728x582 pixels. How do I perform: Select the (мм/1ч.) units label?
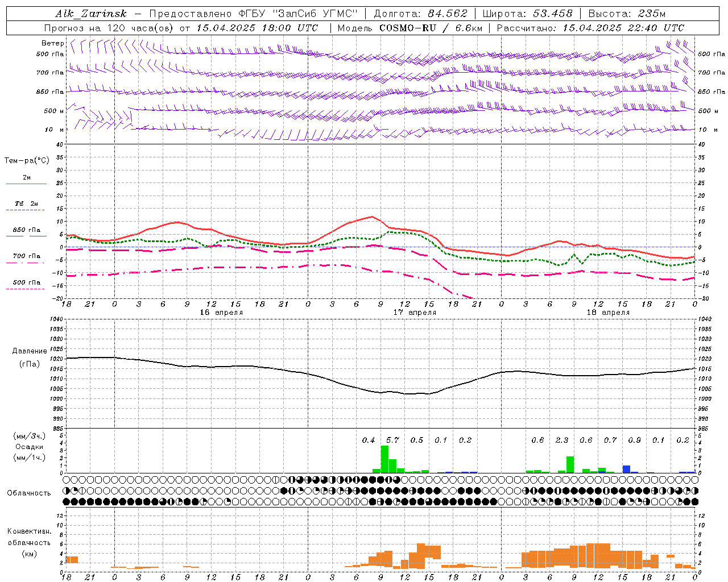pos(29,458)
